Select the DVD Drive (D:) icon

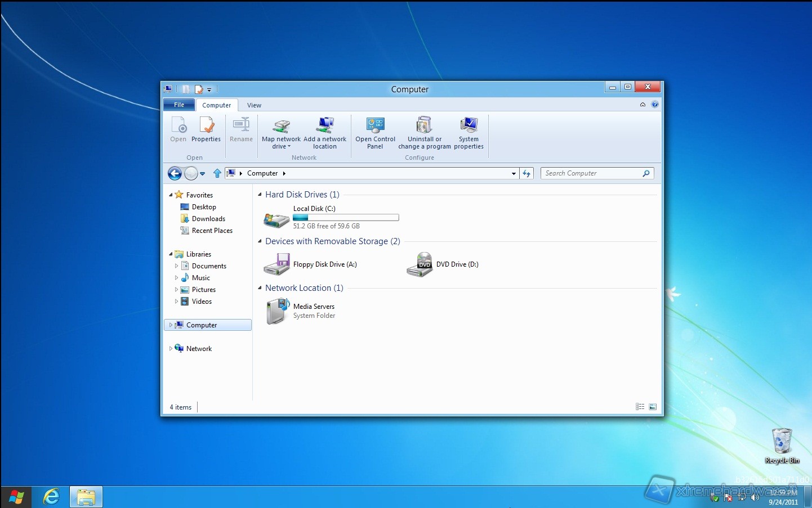pos(420,264)
